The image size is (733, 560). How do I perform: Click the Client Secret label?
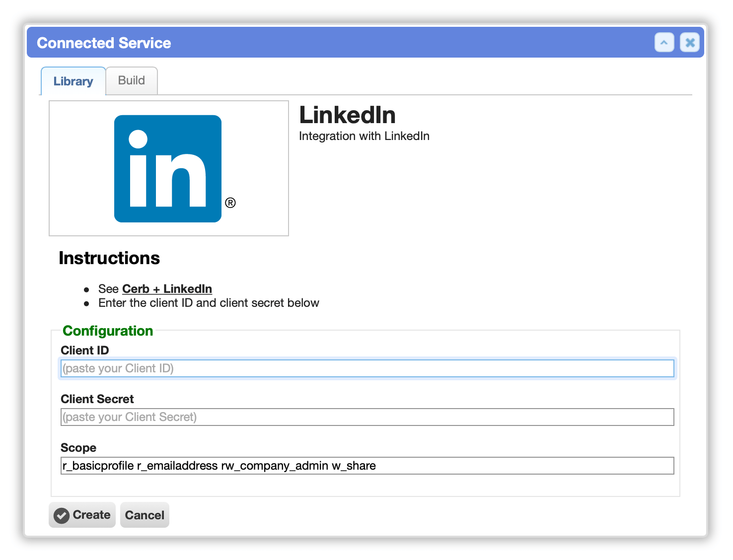pos(97,399)
